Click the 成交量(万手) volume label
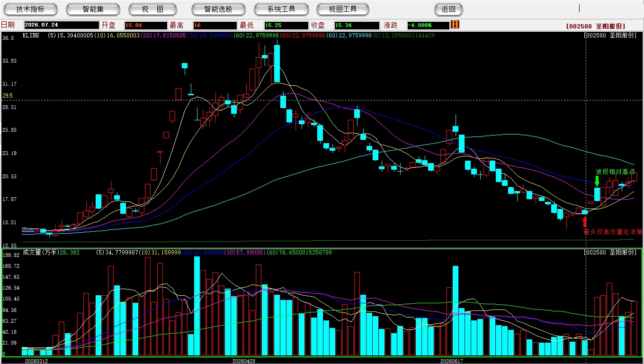The image size is (644, 364). (42, 253)
